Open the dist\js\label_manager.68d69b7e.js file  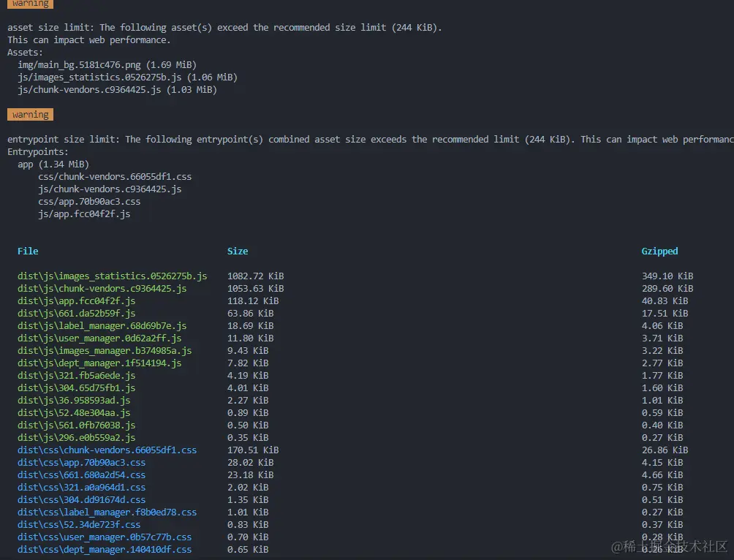click(x=102, y=326)
